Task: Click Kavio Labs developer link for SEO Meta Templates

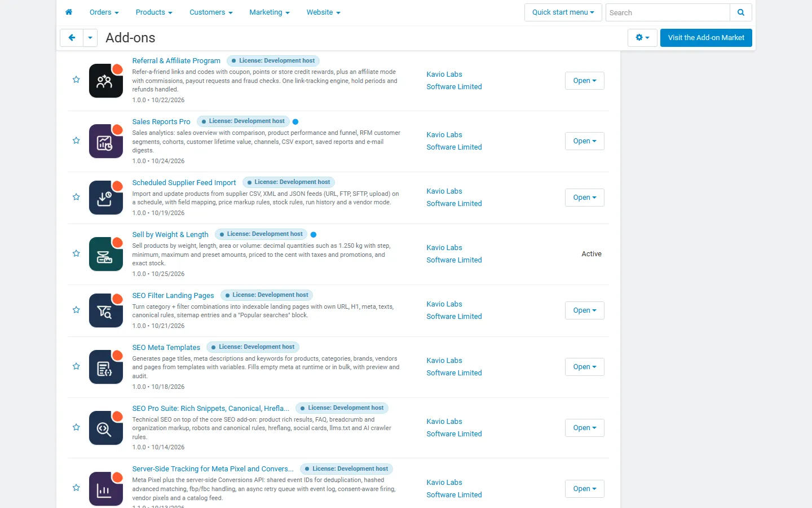Action: click(x=454, y=367)
